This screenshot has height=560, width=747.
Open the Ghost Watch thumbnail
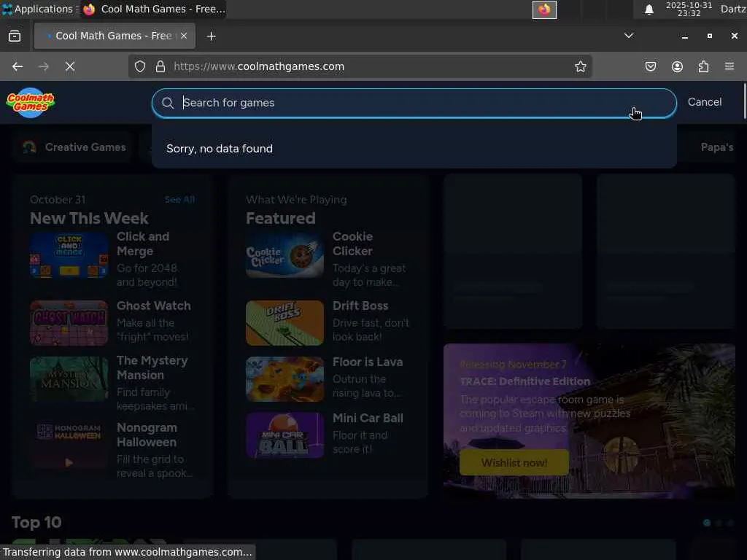pyautogui.click(x=69, y=323)
